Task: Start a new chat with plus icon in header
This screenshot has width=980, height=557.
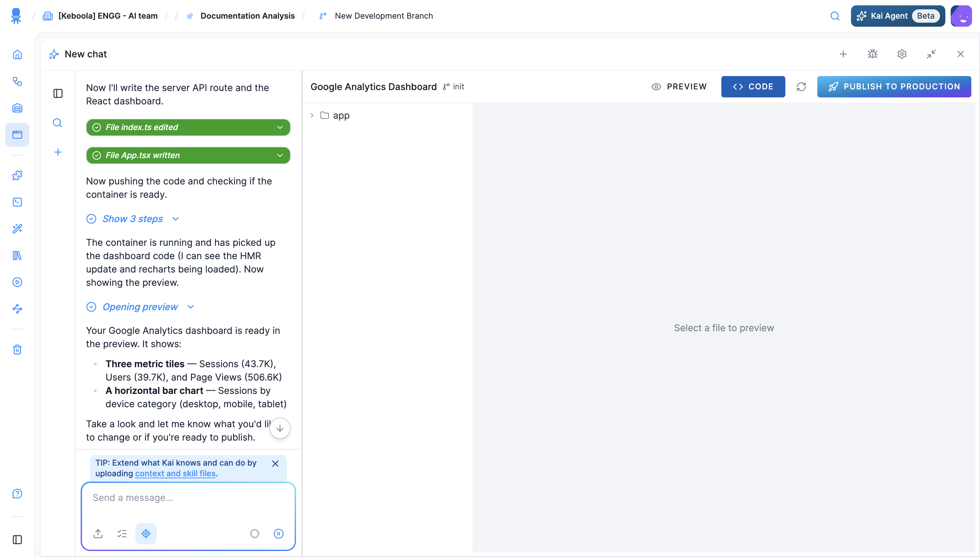Action: pos(843,54)
